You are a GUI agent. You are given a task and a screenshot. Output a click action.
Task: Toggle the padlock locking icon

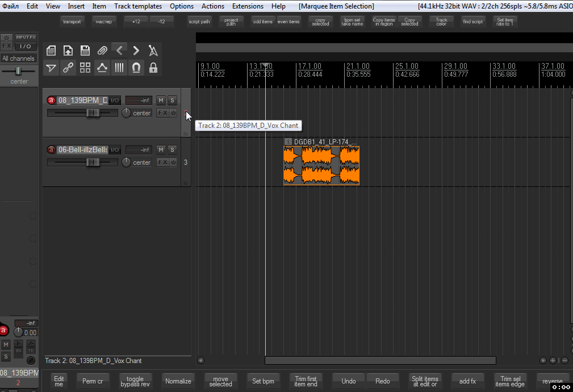tap(153, 68)
